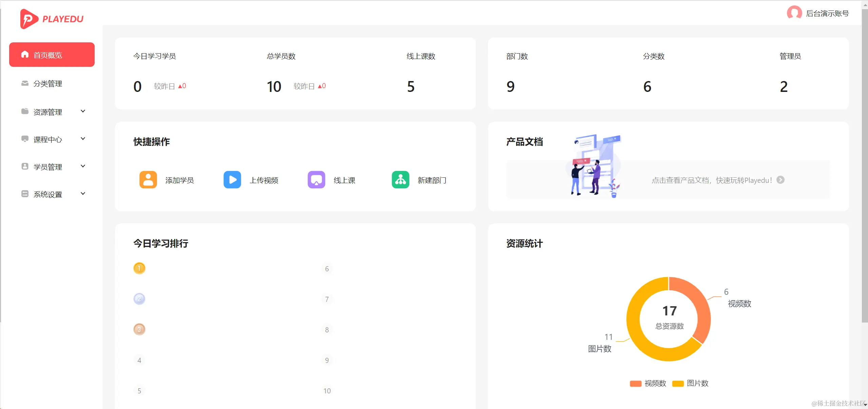Select 分类管理 in the sidebar
This screenshot has height=409, width=868.
(47, 83)
